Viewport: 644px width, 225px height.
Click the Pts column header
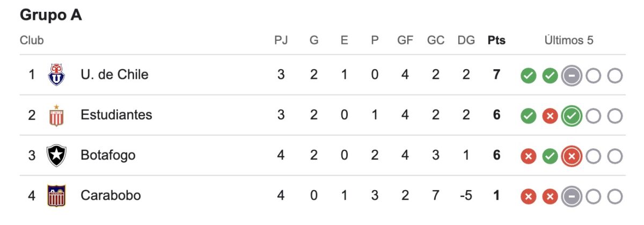click(496, 40)
